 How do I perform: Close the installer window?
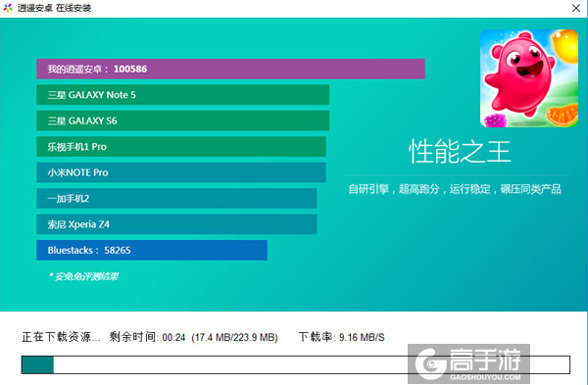point(576,8)
